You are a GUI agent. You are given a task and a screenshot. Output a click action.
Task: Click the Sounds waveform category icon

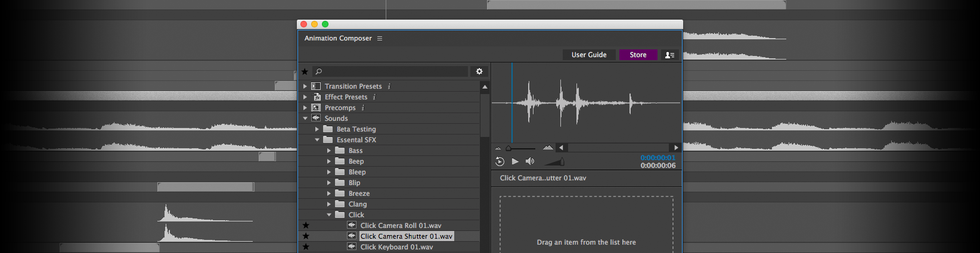point(316,118)
